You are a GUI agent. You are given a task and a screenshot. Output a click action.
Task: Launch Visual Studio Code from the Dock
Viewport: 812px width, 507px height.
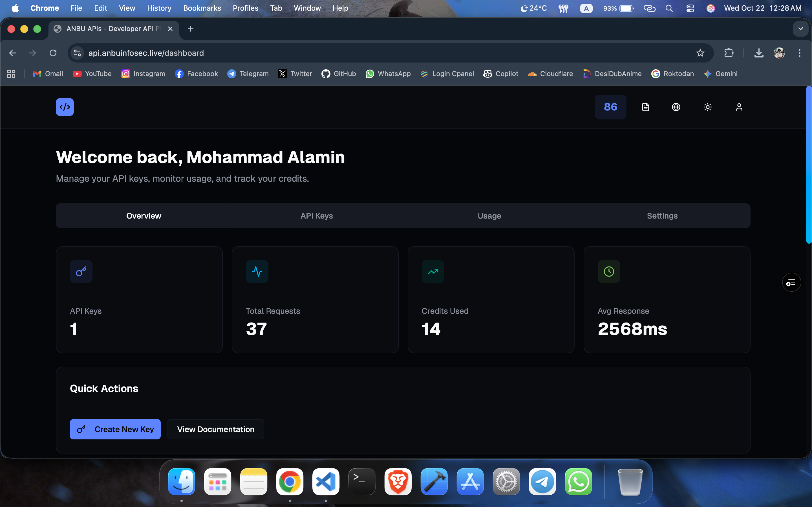325,482
